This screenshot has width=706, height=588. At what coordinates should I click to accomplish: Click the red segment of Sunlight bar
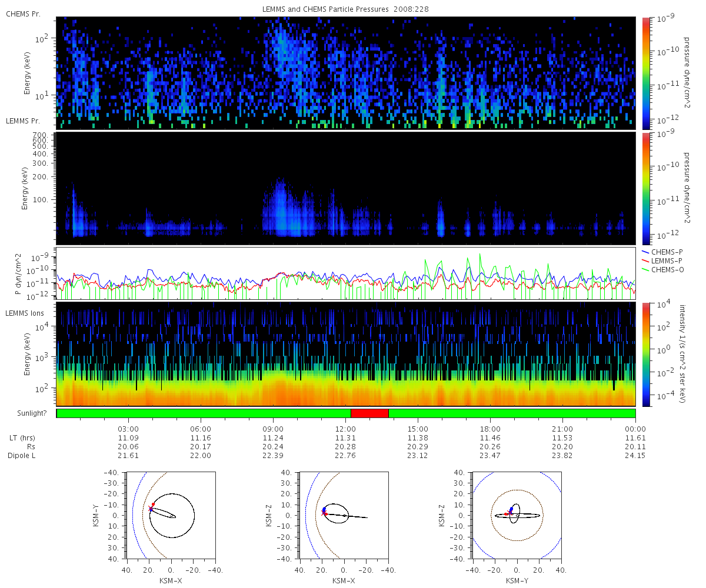(369, 413)
